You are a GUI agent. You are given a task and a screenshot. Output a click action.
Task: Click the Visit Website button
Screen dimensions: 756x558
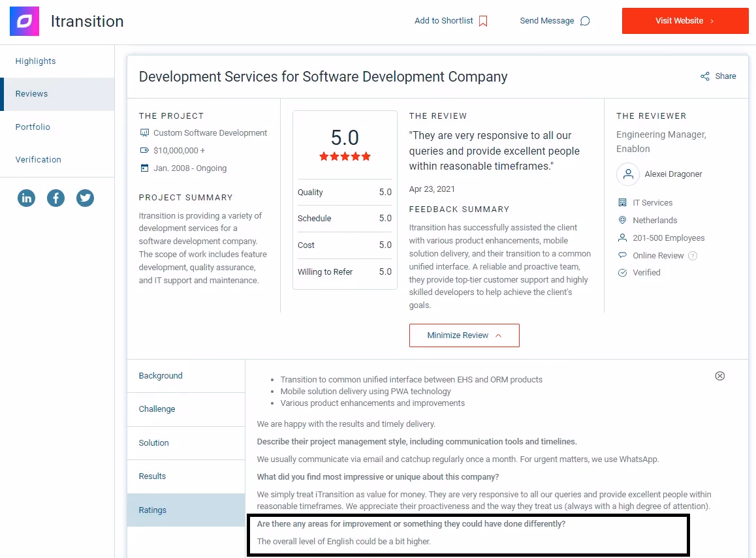[x=685, y=21]
